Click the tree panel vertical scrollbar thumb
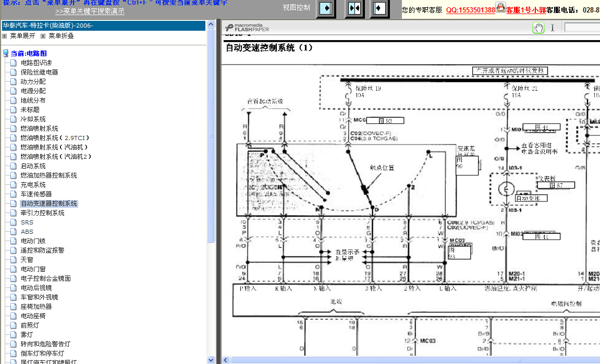The width and height of the screenshot is (600, 364). tap(211, 135)
